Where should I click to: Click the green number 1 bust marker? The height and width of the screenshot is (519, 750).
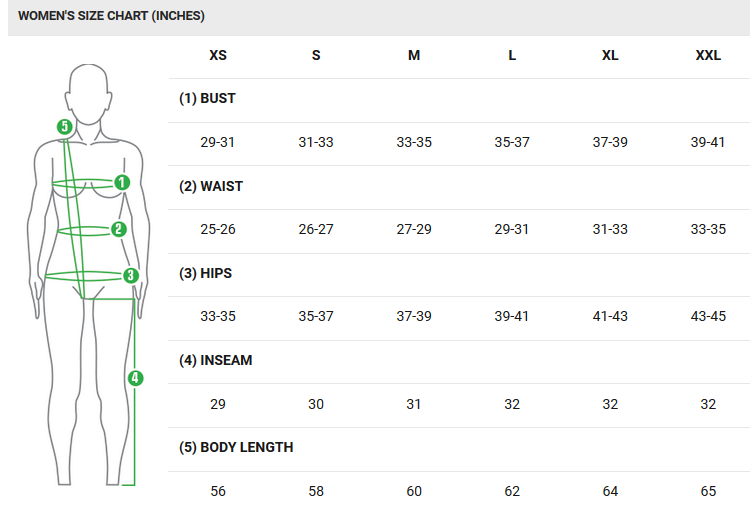(x=122, y=183)
